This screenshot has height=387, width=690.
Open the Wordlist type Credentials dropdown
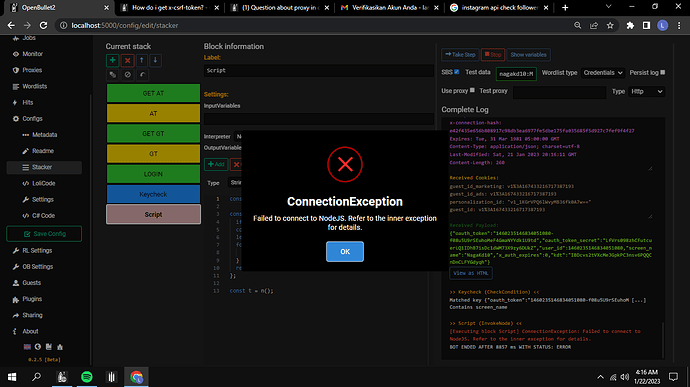pyautogui.click(x=603, y=73)
